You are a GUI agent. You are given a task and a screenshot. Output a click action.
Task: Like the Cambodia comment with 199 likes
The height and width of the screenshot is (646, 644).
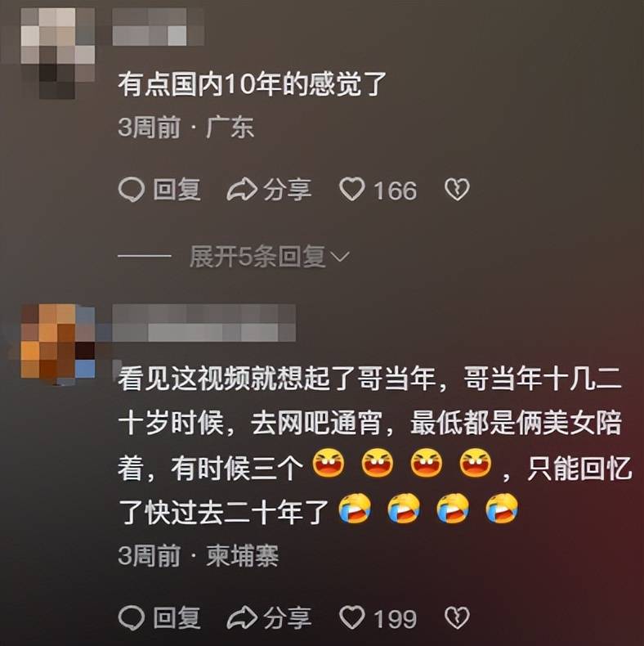[351, 618]
